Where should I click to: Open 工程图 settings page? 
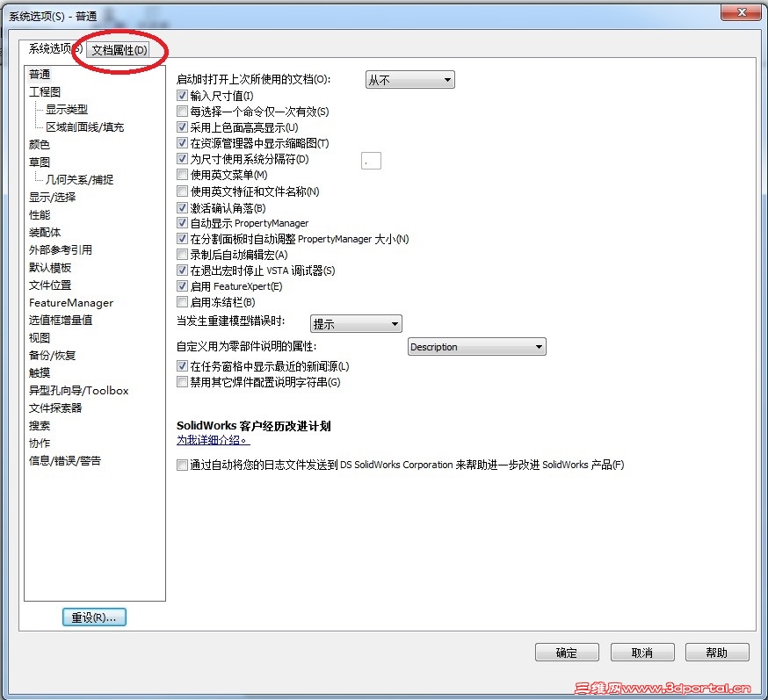coord(44,91)
